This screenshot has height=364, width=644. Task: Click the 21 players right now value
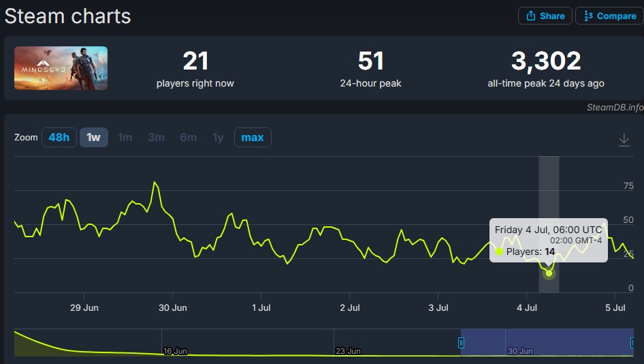point(195,61)
